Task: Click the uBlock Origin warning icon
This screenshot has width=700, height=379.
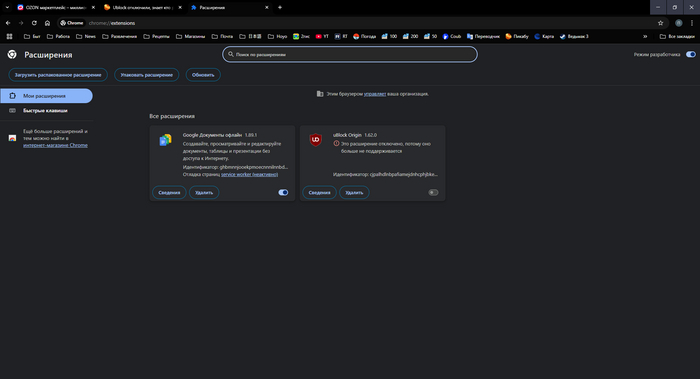Action: [336, 143]
